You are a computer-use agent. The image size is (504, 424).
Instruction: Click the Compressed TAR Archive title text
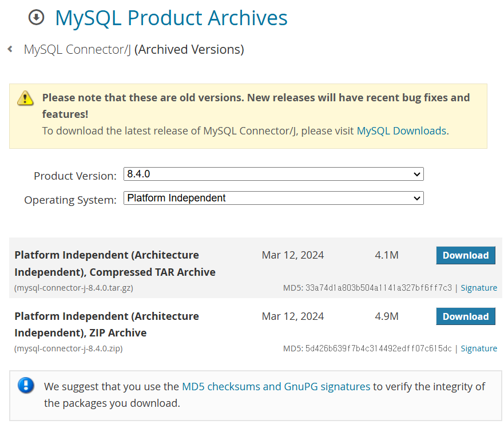(115, 264)
